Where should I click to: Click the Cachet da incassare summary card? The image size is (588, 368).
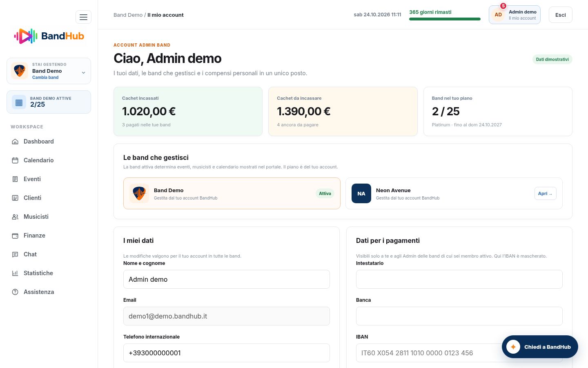343,111
